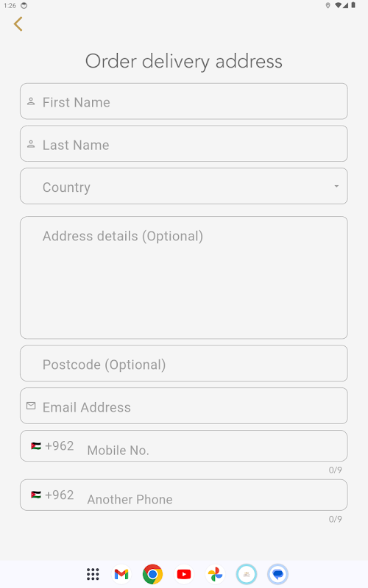Screen dimensions: 368x588
Task: Open YouTube from the dock
Action: pyautogui.click(x=184, y=574)
